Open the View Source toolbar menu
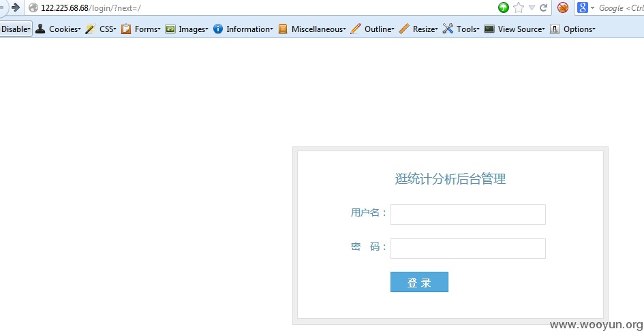The image size is (644, 331). 521,29
